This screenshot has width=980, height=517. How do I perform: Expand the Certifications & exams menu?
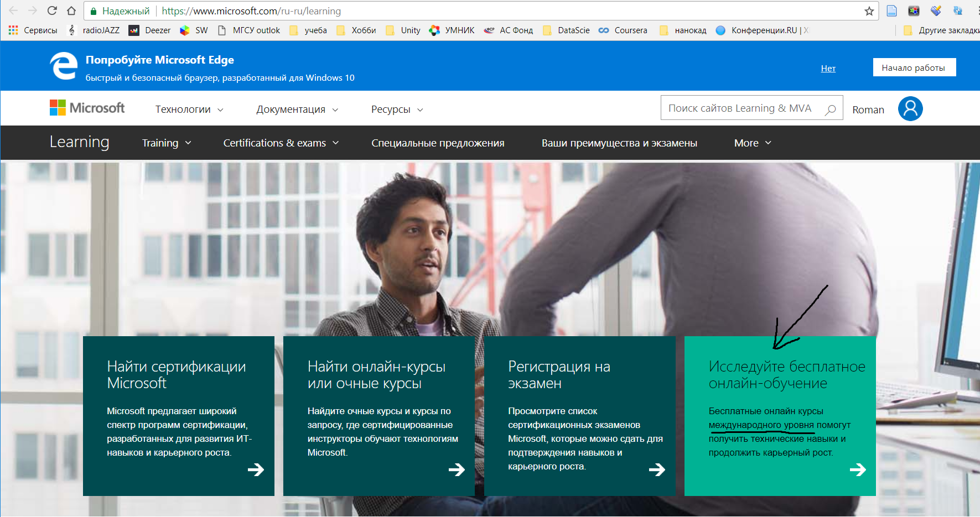[x=281, y=143]
